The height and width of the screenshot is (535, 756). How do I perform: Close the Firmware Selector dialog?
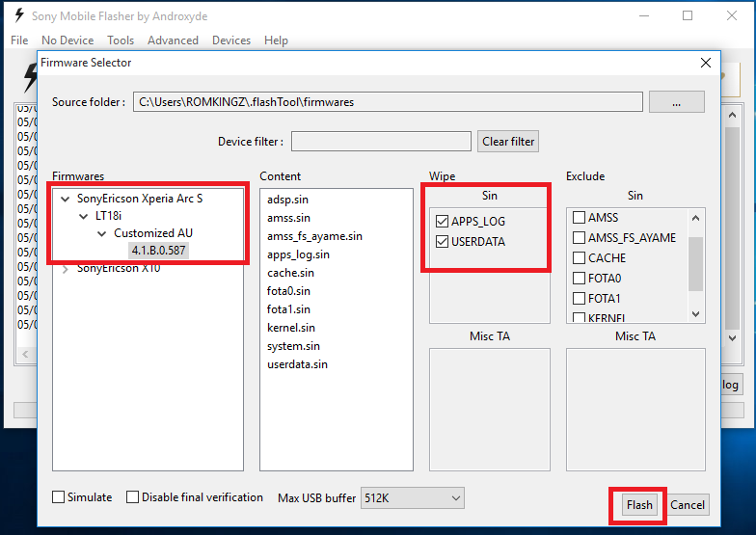click(706, 63)
